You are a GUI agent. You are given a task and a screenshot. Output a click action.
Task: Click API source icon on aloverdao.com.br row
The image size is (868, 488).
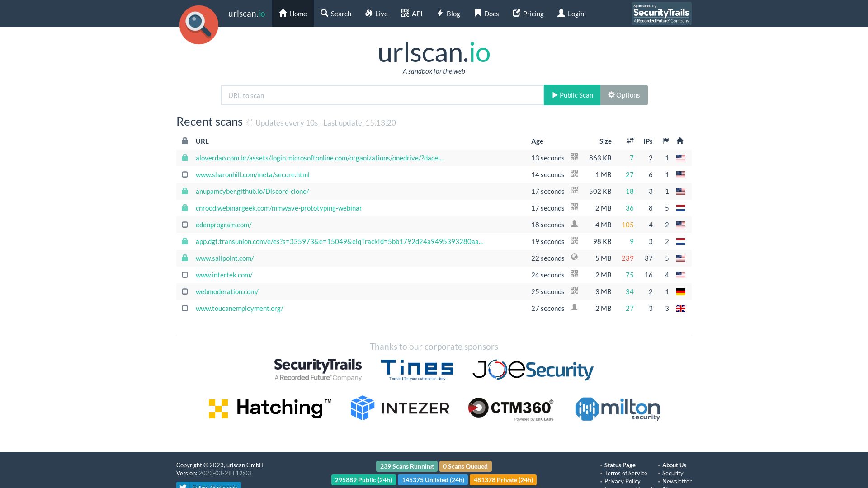[x=575, y=157]
